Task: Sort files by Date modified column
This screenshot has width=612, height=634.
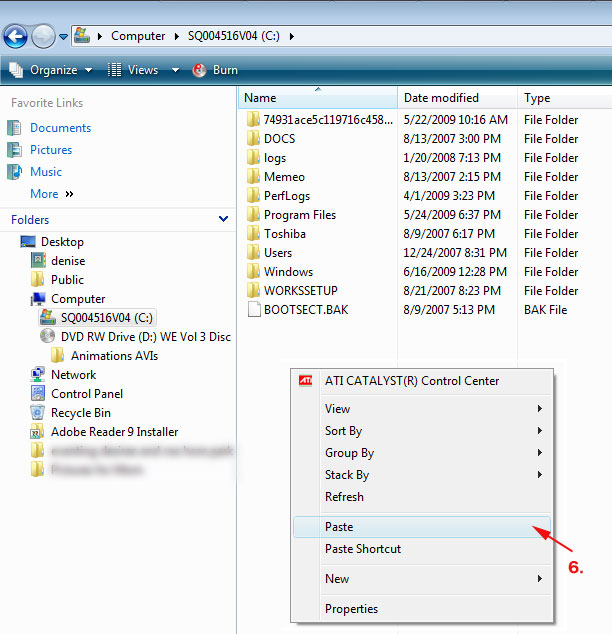Action: click(x=441, y=98)
